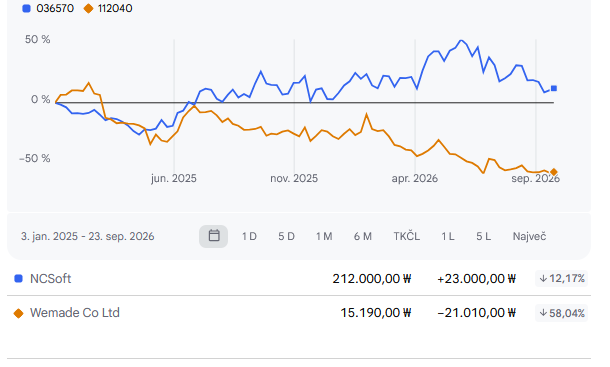Click NCSoft price 212.000,00 ₩
The width and height of the screenshot is (610, 367).
click(372, 279)
